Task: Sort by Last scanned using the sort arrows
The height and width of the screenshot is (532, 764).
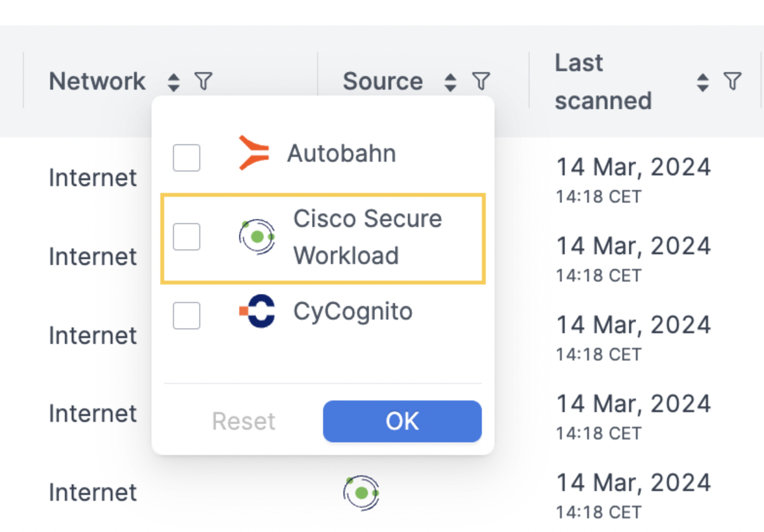Action: click(x=702, y=82)
